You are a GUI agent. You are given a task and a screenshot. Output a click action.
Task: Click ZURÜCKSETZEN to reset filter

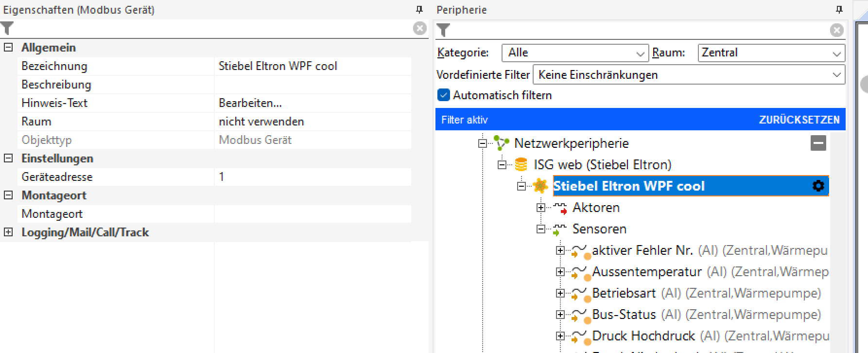click(x=799, y=120)
